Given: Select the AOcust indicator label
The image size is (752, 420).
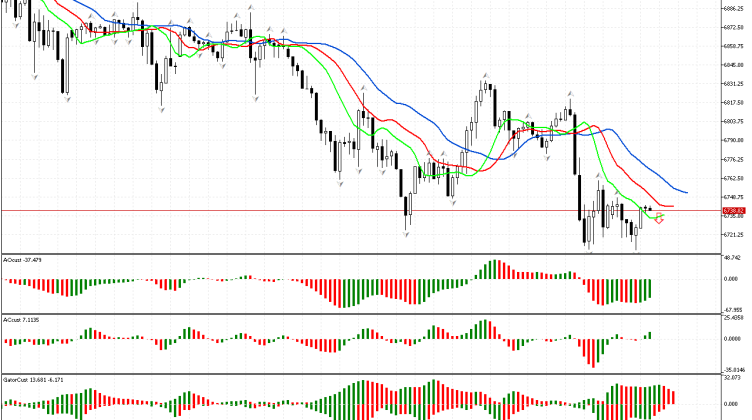Looking at the screenshot, I should pyautogui.click(x=22, y=259).
